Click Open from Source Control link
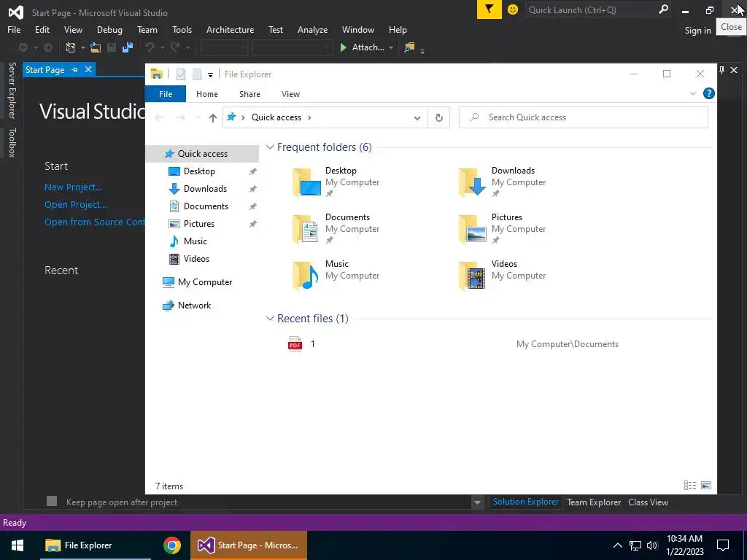Image resolution: width=747 pixels, height=560 pixels. [94, 222]
